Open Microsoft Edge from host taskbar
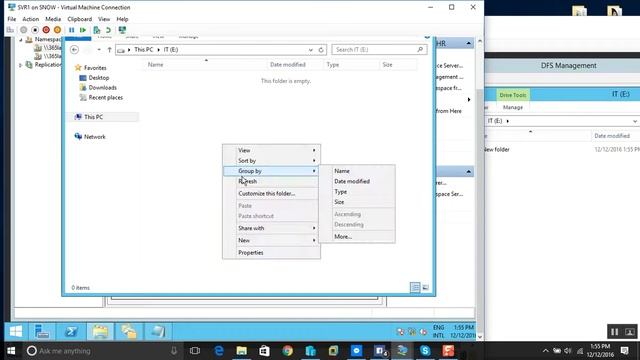This screenshot has height=360, width=640. pos(219,351)
